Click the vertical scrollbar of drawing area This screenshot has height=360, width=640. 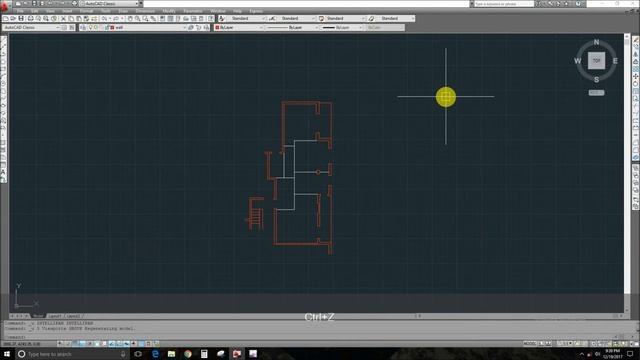[x=627, y=173]
